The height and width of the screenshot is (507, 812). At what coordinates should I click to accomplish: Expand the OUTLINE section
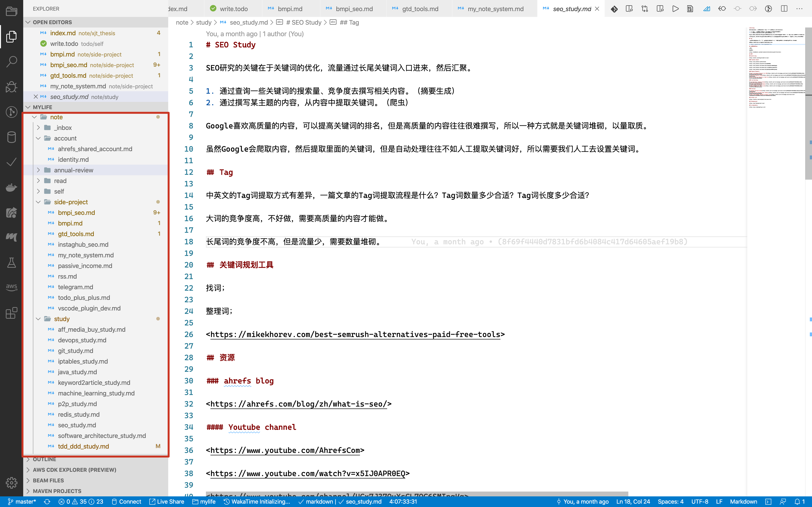coord(44,459)
